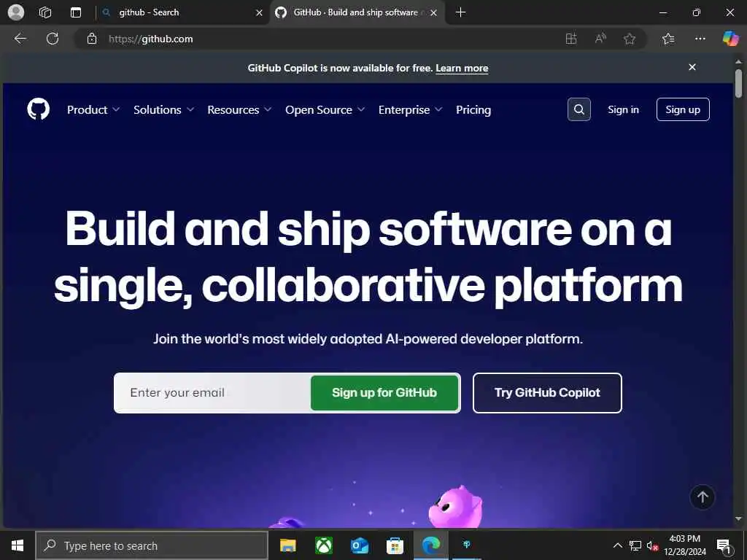Add page to favorites star icon

point(630,39)
